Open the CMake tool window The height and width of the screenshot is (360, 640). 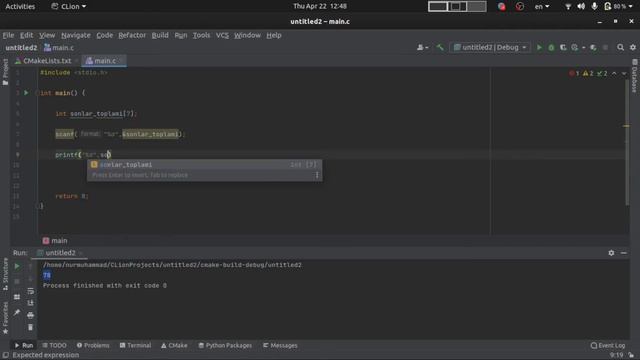174,345
